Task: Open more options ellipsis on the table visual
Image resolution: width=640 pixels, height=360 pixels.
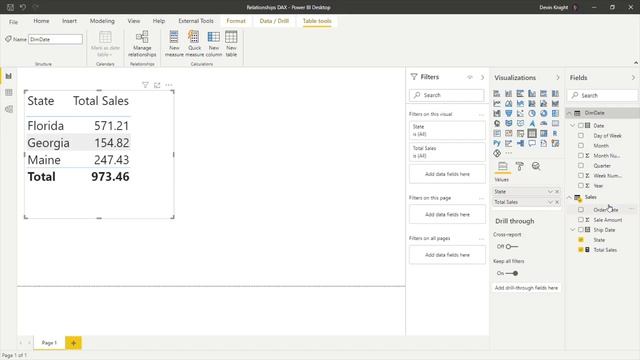Action: click(x=169, y=85)
